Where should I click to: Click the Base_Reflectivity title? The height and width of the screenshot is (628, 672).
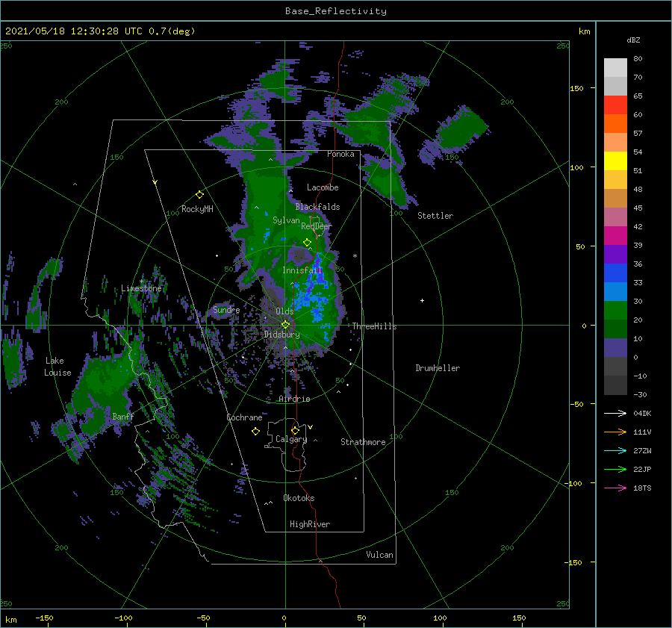[x=336, y=11]
